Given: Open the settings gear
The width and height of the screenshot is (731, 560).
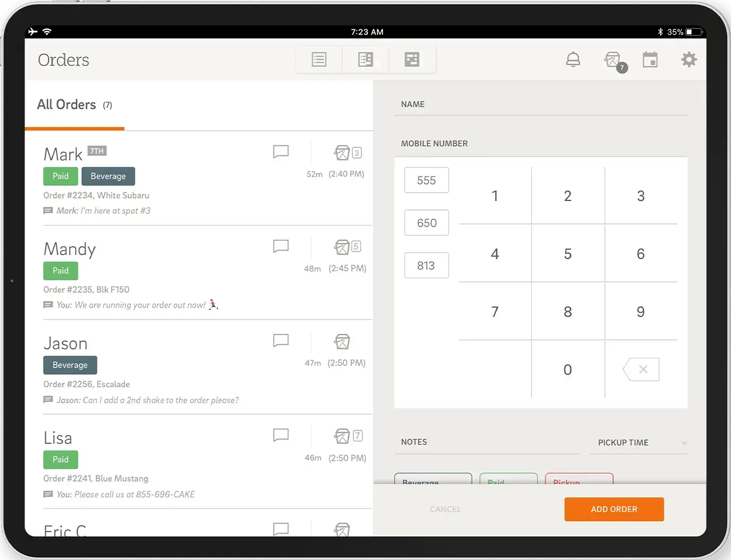Looking at the screenshot, I should [x=688, y=60].
